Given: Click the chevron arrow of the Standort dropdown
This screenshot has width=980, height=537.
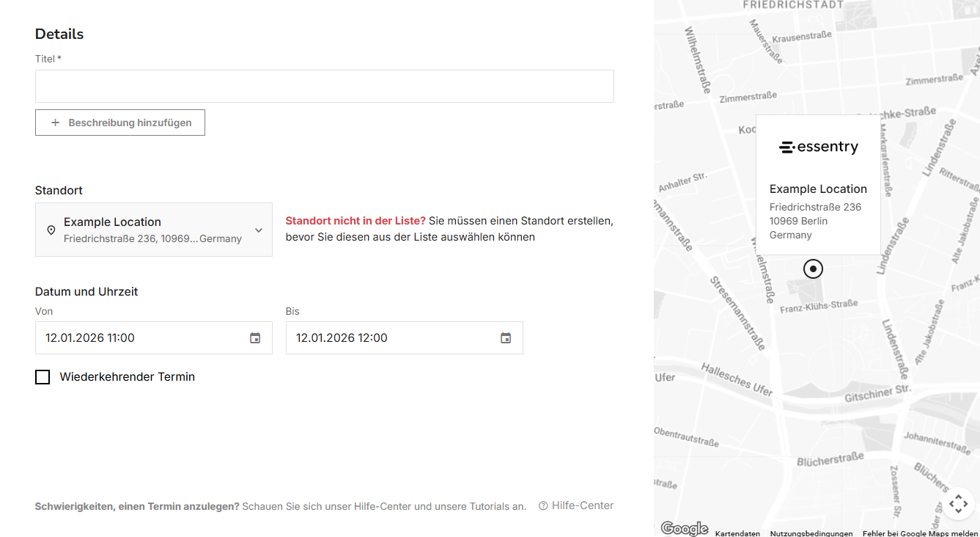Looking at the screenshot, I should pos(259,230).
